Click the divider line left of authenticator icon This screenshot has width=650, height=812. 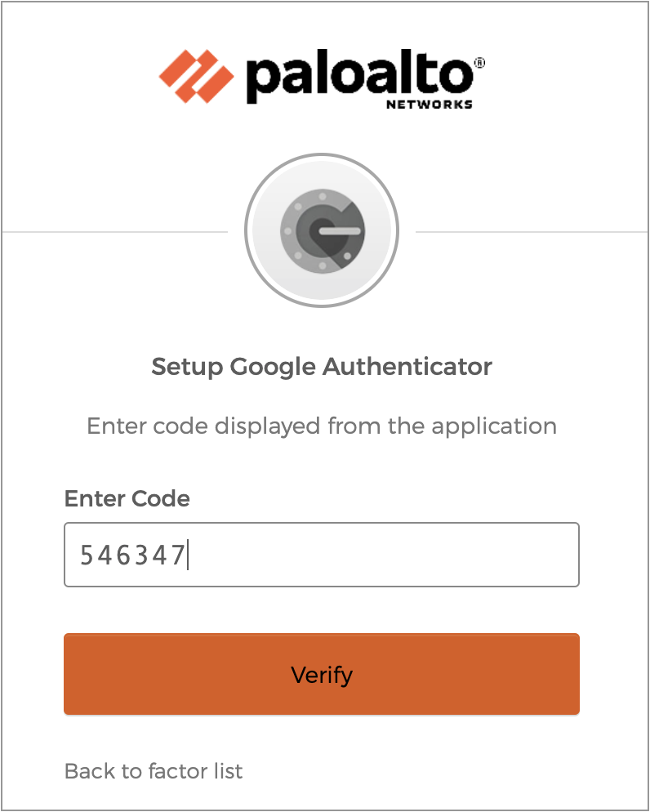[x=114, y=231]
